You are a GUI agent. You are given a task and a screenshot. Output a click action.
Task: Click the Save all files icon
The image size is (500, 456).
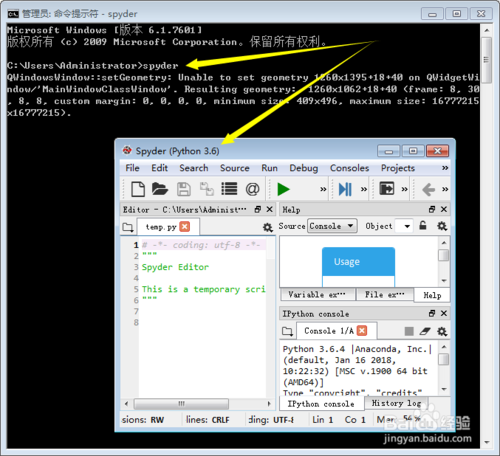207,189
